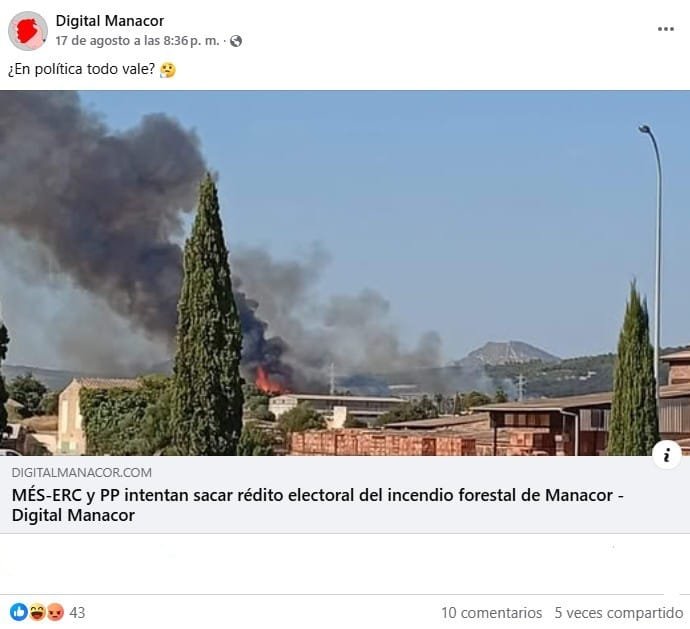
Task: Open the MÉS-ERC y PP article headline
Action: tap(317, 505)
